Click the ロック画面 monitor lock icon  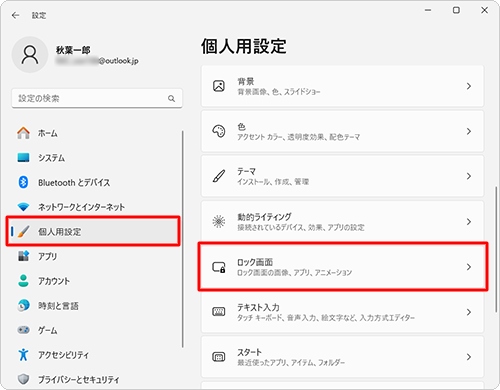pyautogui.click(x=219, y=267)
